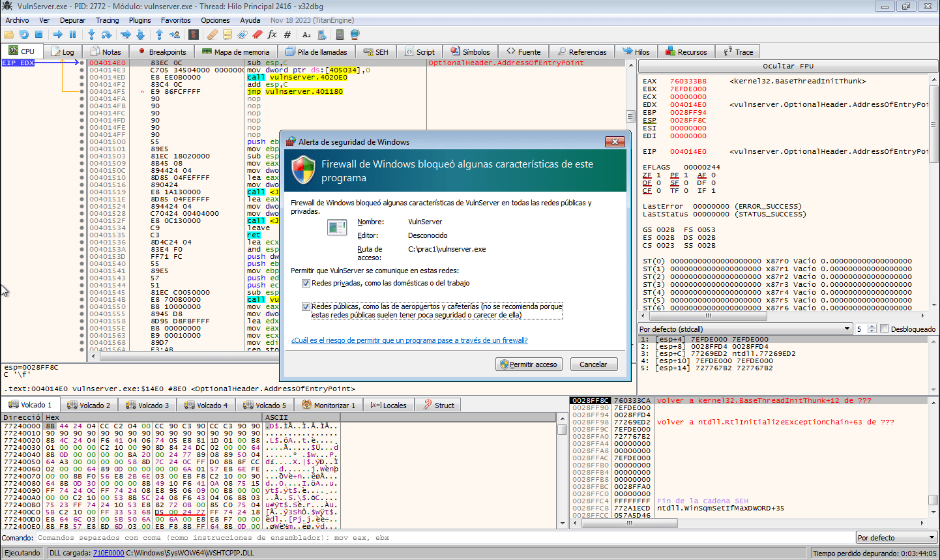The height and width of the screenshot is (560, 940).
Task: Select the Locales tab
Action: (x=389, y=405)
